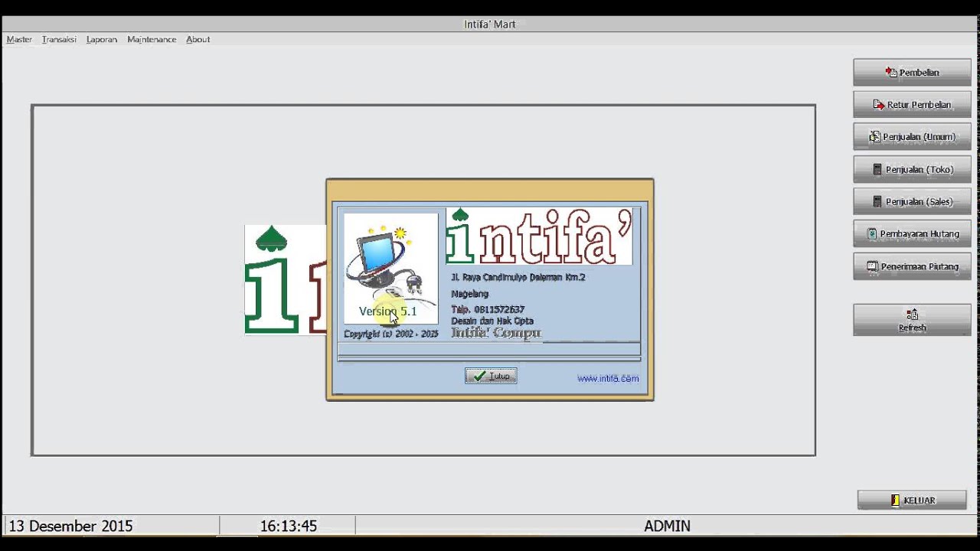
Task: Open Retur Pembelian
Action: coord(912,105)
